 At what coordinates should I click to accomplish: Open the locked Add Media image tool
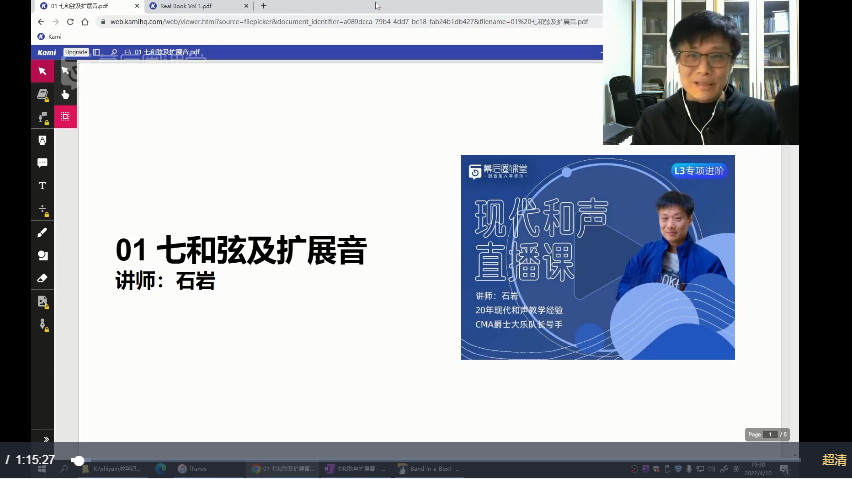42,301
